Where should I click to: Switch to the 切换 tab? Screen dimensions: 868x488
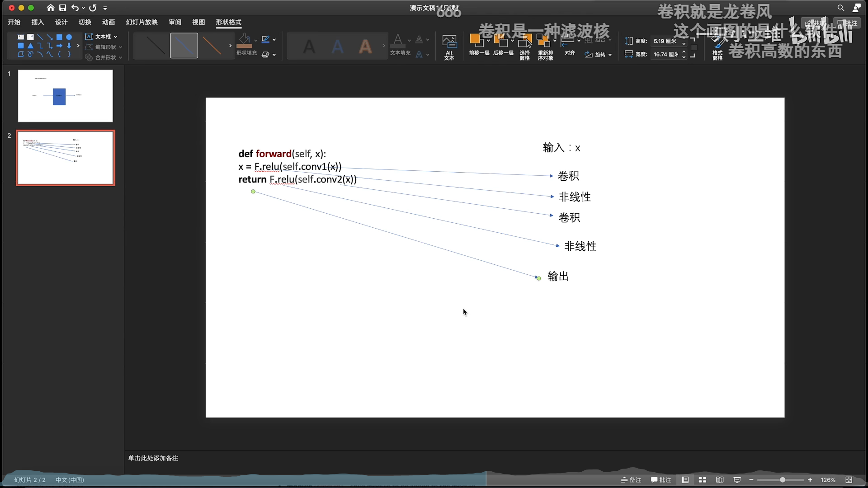[85, 22]
